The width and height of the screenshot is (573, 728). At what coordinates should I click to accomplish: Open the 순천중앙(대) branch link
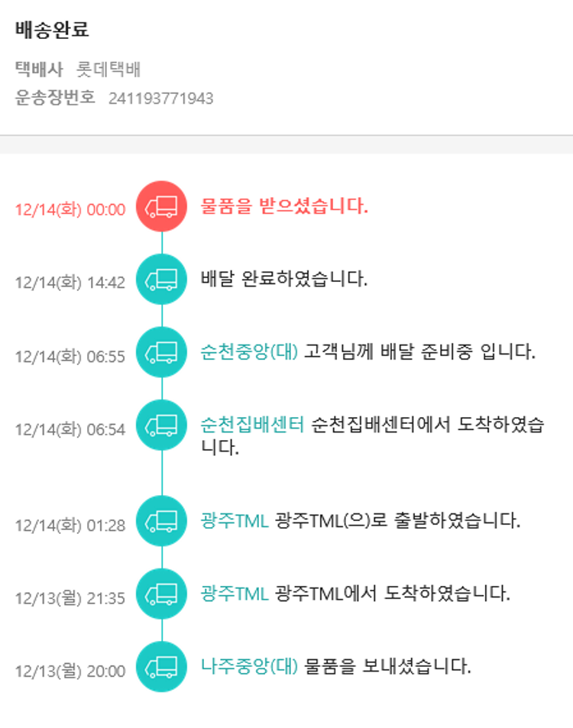[249, 352]
